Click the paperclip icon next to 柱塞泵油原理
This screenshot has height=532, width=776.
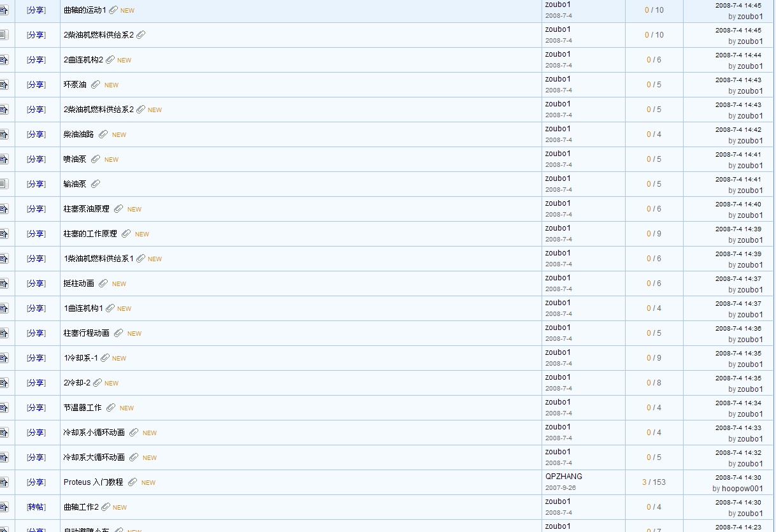tap(119, 209)
